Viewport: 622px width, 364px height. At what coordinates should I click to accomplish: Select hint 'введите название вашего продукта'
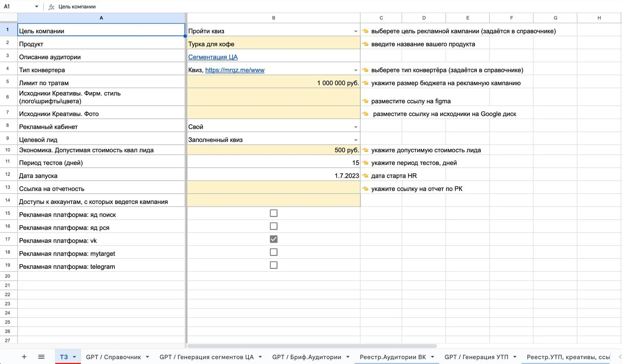[x=423, y=44]
